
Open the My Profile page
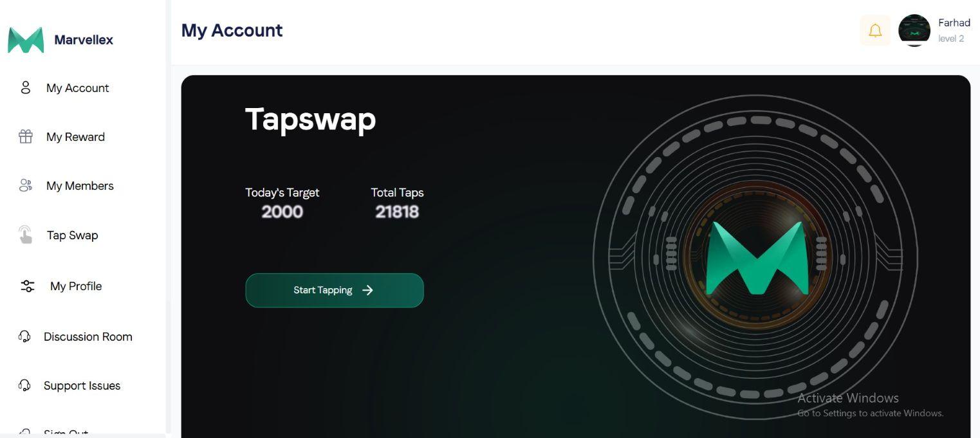[76, 286]
